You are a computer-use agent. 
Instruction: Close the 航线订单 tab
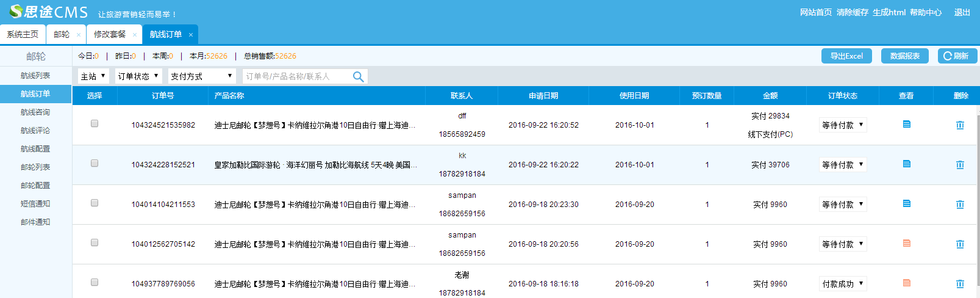point(191,35)
